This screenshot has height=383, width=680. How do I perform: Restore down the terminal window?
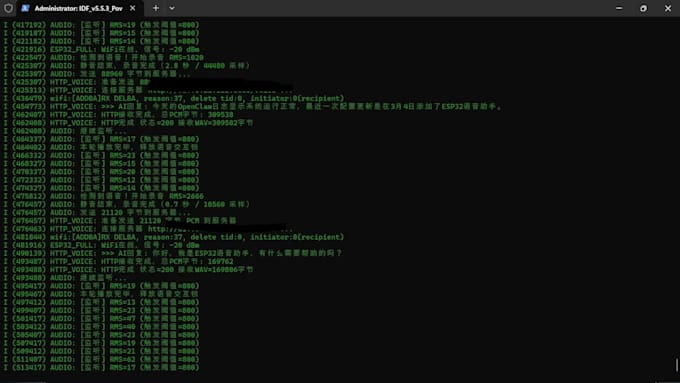point(643,8)
